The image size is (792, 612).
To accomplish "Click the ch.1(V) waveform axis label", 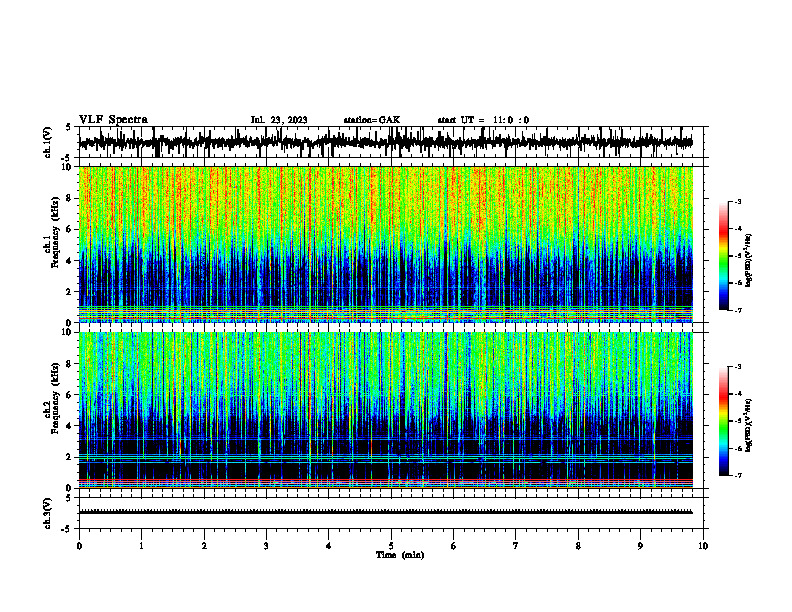I will click(48, 142).
